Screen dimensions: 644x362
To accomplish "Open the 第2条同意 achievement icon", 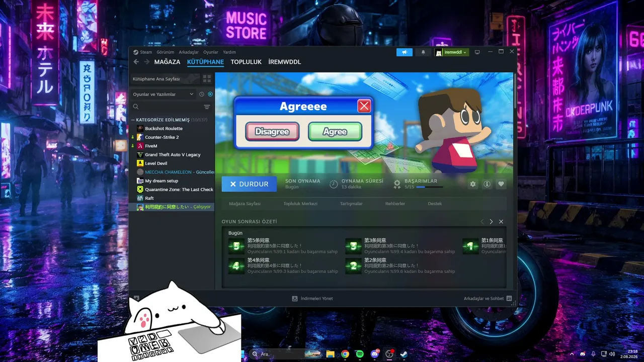I will click(354, 266).
